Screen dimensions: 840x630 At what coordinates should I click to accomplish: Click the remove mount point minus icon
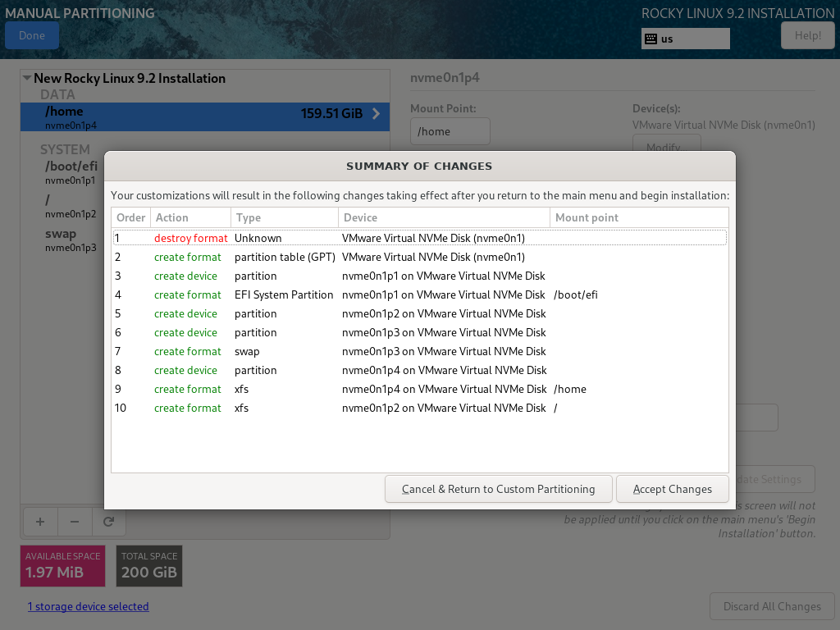coord(75,522)
